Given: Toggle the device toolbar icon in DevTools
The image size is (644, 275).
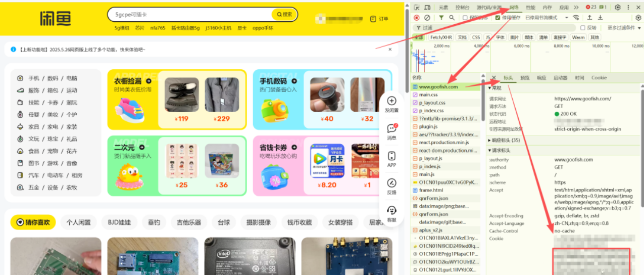Looking at the screenshot, I should (x=427, y=8).
